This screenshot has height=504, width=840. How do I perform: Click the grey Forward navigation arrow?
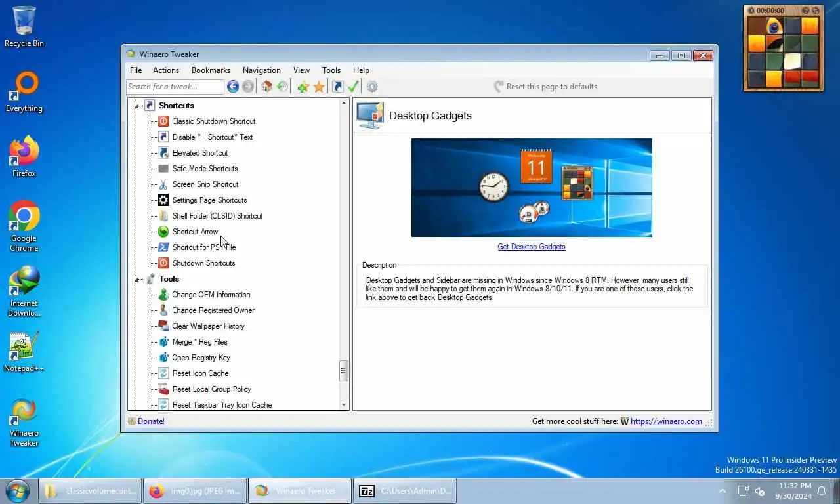247,87
